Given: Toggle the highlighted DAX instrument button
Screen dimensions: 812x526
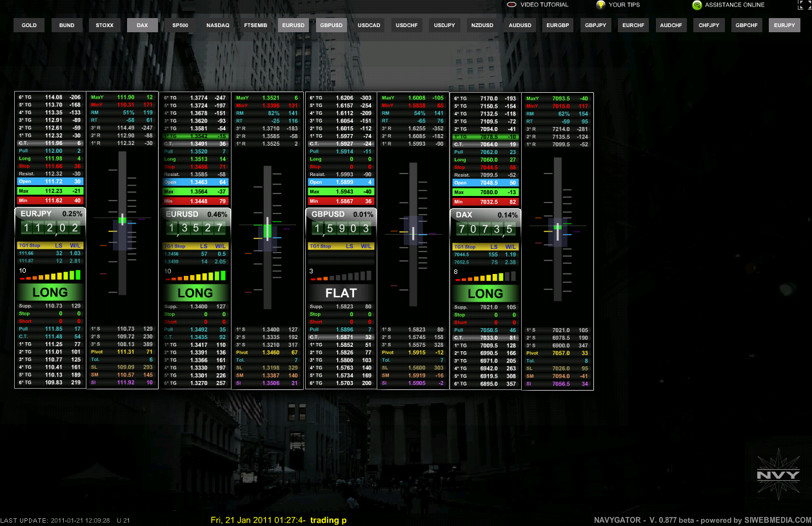Looking at the screenshot, I should (143, 26).
